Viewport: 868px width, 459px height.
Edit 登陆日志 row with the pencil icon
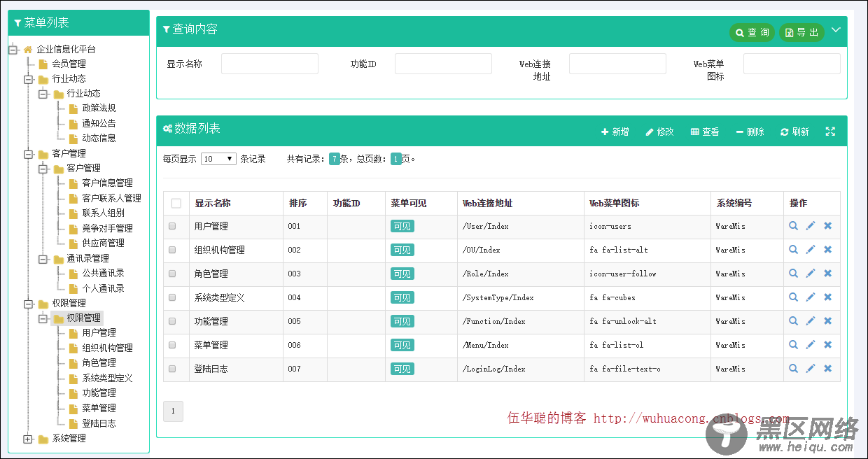tap(811, 369)
